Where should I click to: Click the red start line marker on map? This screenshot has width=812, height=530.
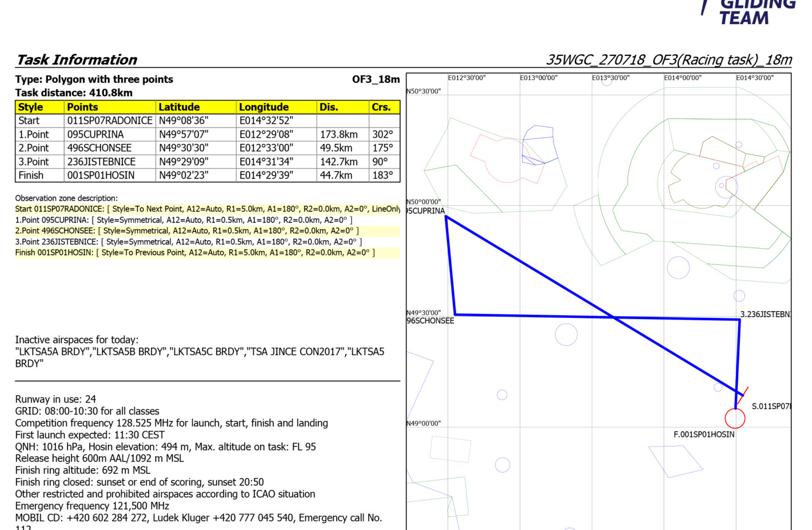(743, 392)
